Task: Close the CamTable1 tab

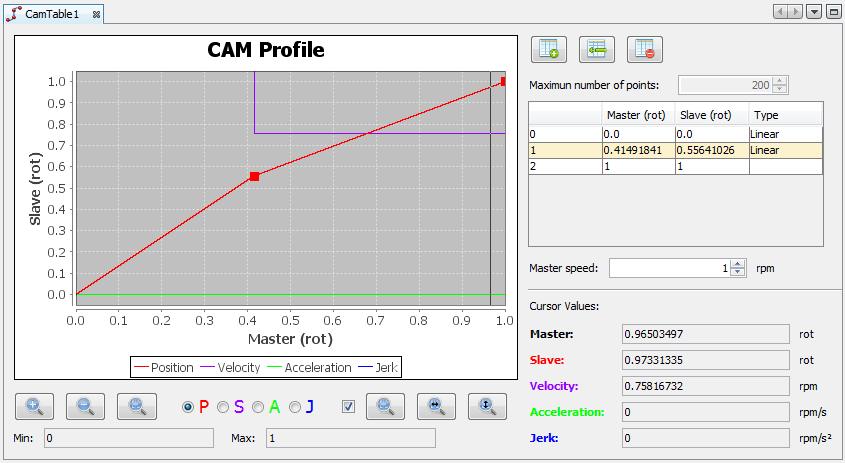Action: 96,15
